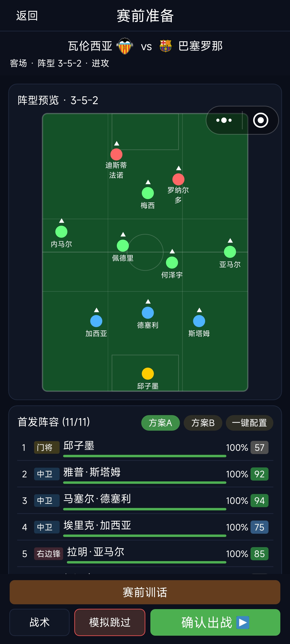Click the 确认出战 confirm button
Viewport: 290px width, 644px height.
click(215, 622)
